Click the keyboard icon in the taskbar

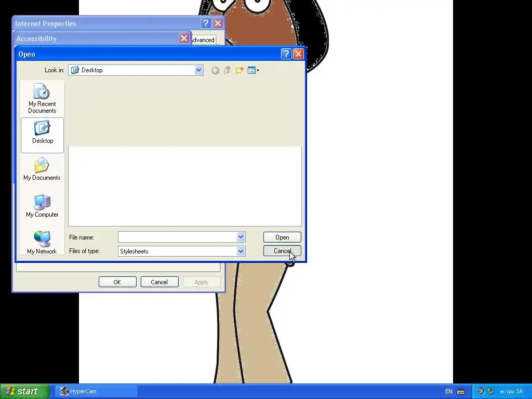461,392
